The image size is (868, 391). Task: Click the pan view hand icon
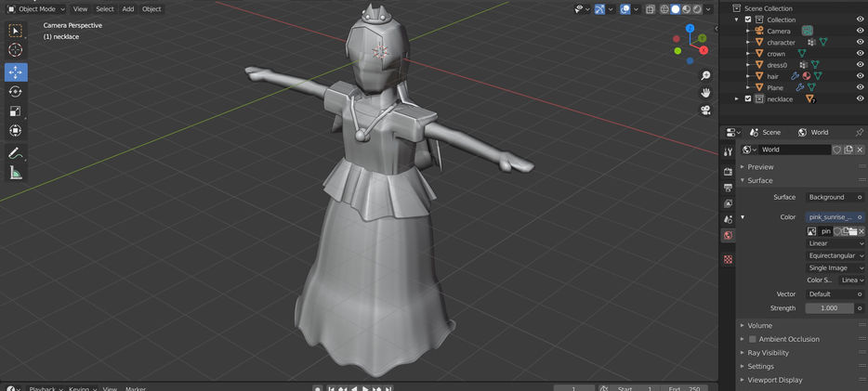pos(705,92)
